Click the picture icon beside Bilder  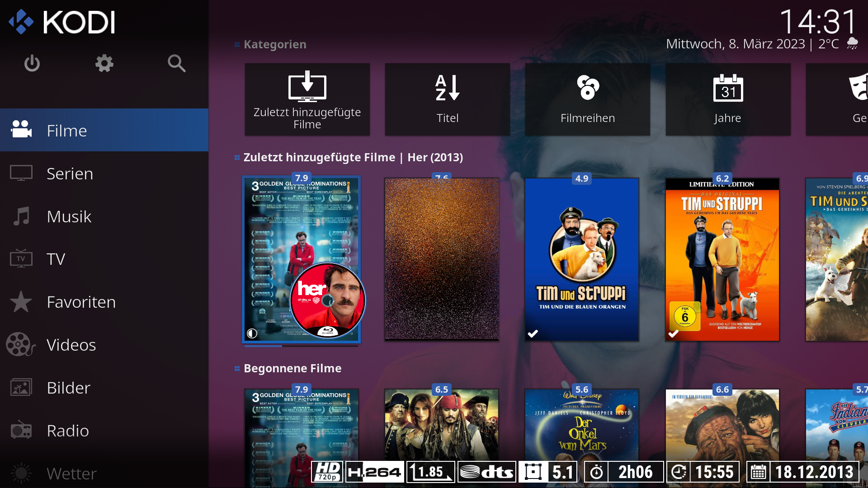21,387
